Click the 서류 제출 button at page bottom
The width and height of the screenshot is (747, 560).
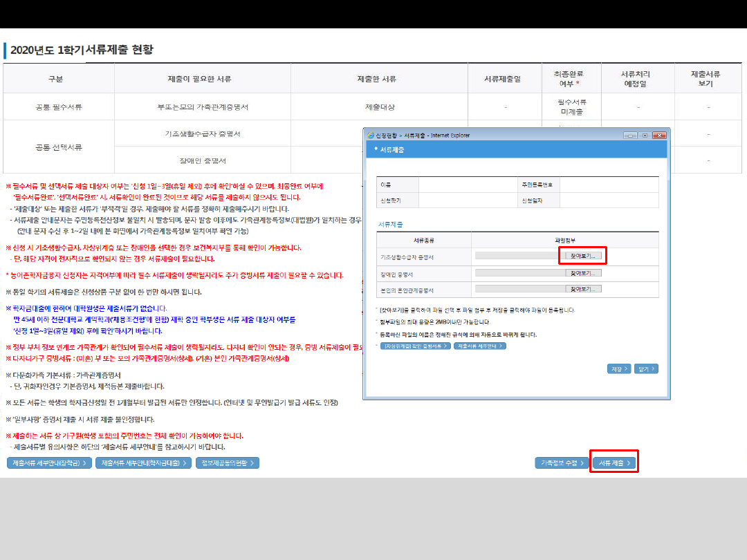click(x=614, y=463)
